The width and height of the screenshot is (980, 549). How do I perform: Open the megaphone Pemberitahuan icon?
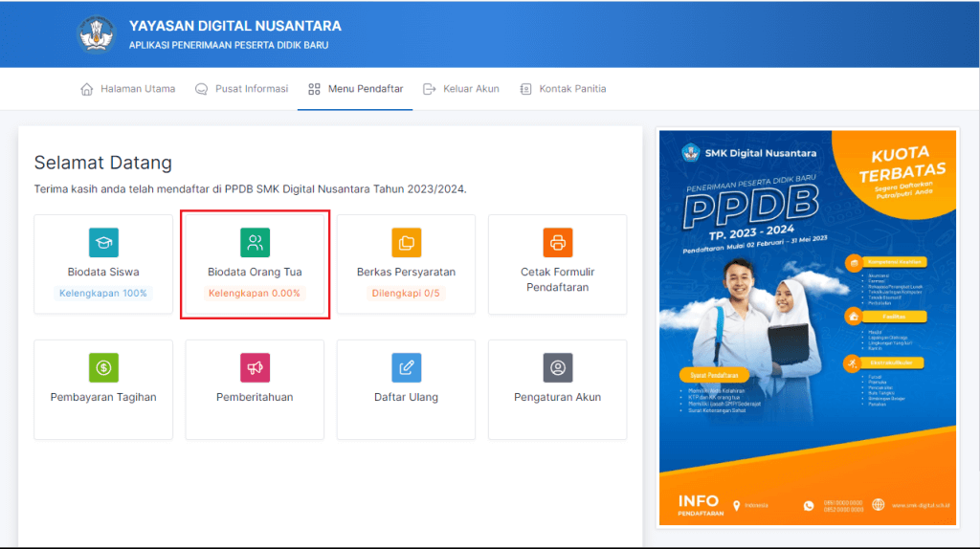point(255,367)
